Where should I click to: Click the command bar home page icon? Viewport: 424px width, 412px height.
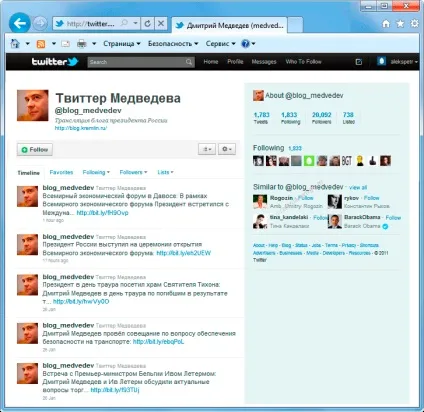15,44
